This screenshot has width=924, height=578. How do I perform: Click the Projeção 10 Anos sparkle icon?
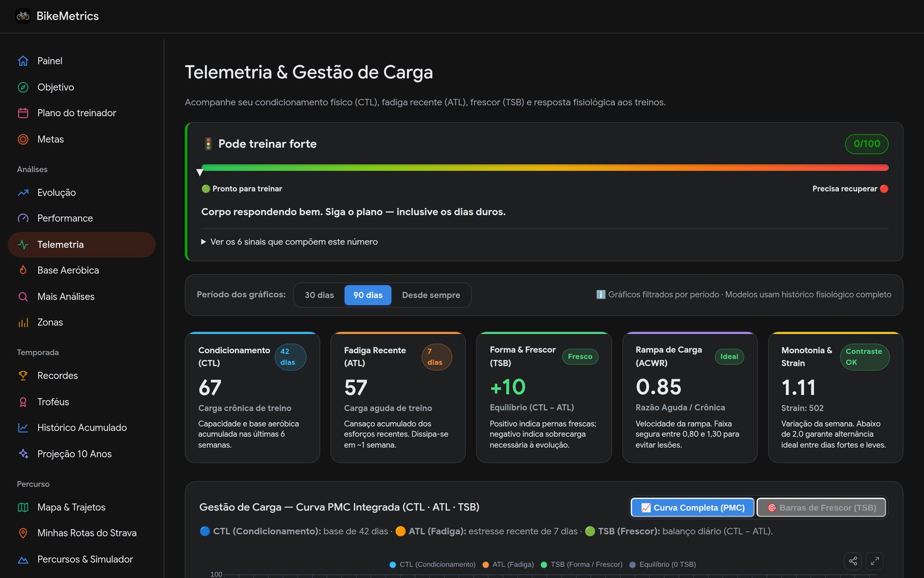coord(23,454)
